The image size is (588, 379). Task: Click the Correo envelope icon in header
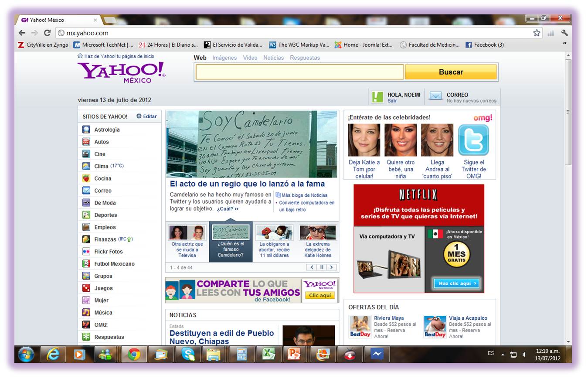coord(435,97)
